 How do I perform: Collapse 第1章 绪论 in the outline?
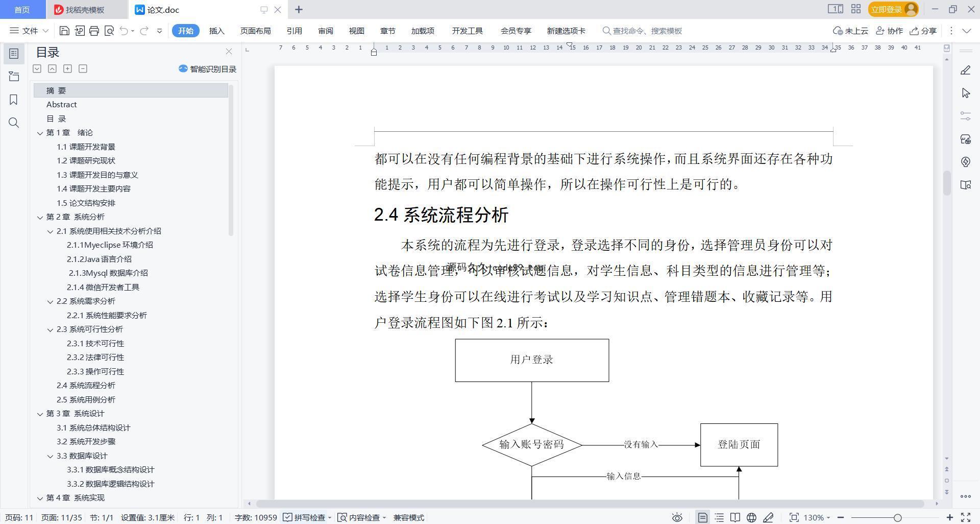click(x=40, y=133)
